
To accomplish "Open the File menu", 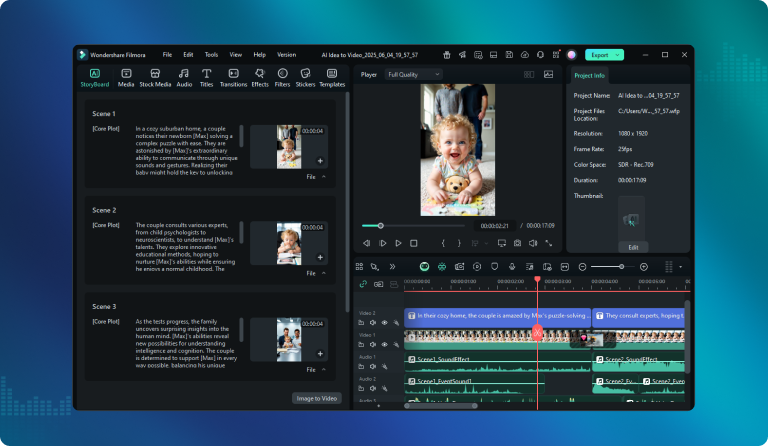I will click(x=167, y=55).
